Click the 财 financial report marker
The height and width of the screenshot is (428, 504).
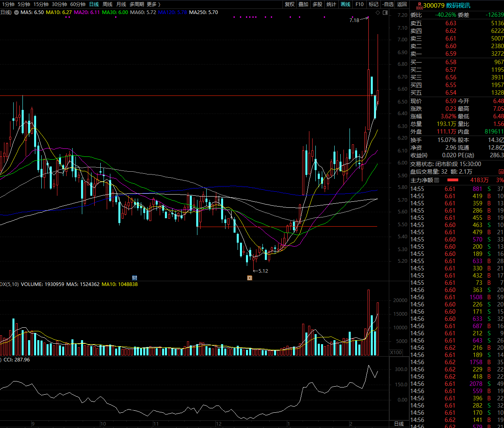click(134, 278)
